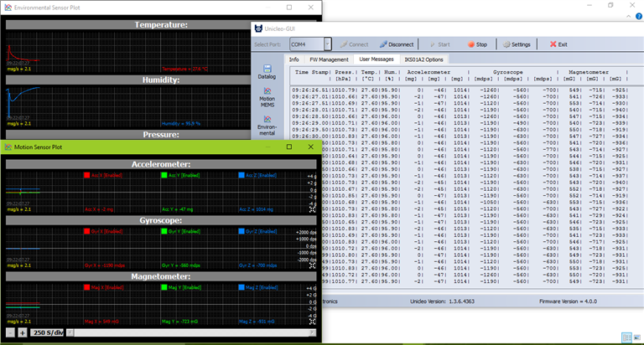644x345 pixels.
Task: Open the Info tab
Action: tap(293, 59)
